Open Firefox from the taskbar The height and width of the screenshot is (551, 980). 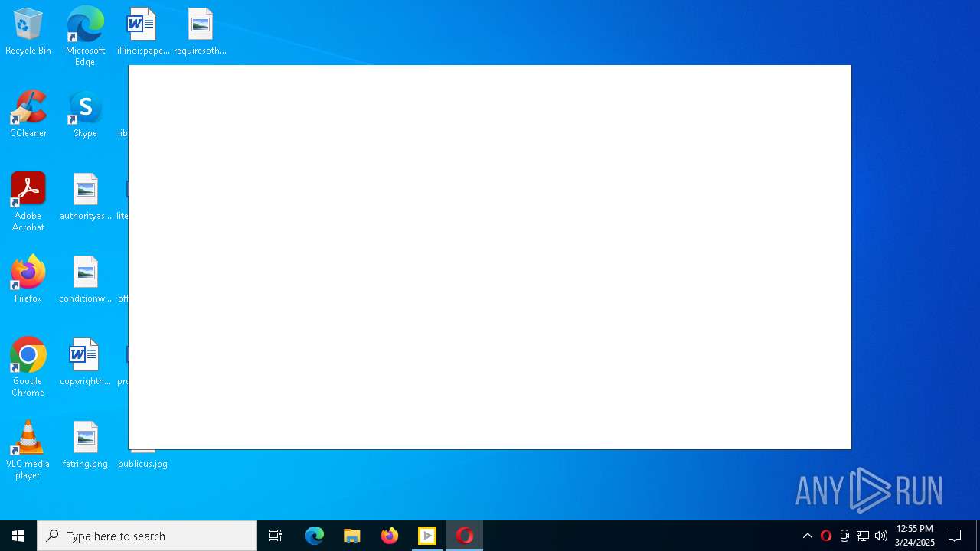390,536
